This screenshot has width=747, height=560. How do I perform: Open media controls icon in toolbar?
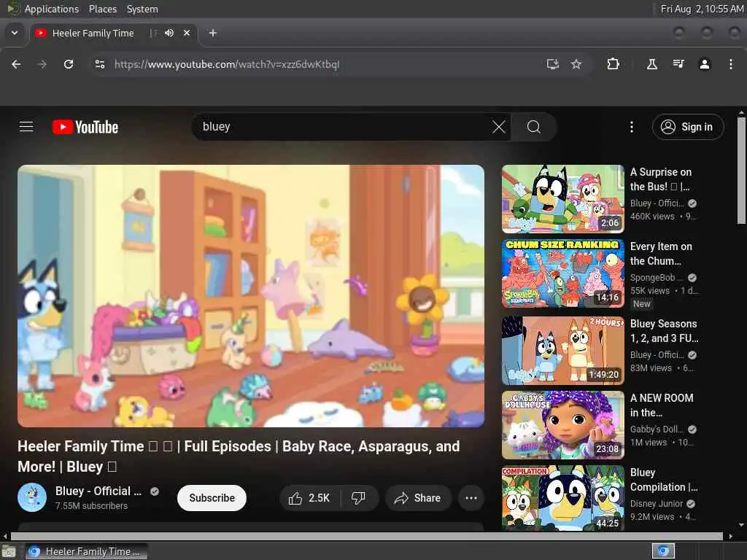point(678,64)
